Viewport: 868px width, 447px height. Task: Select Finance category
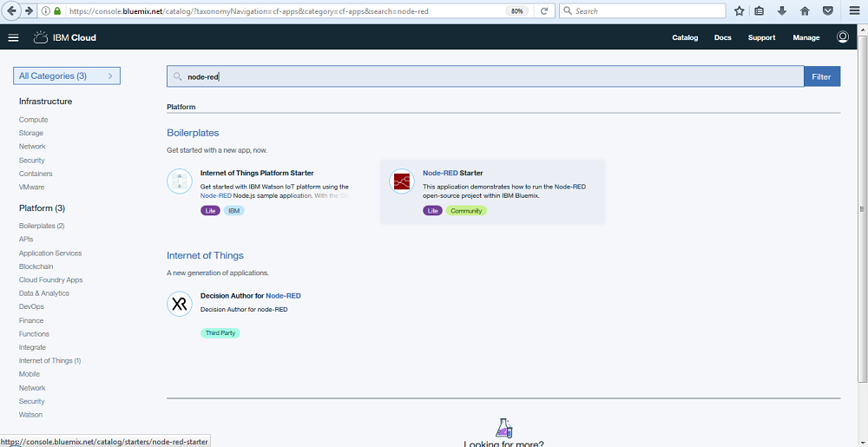[31, 320]
